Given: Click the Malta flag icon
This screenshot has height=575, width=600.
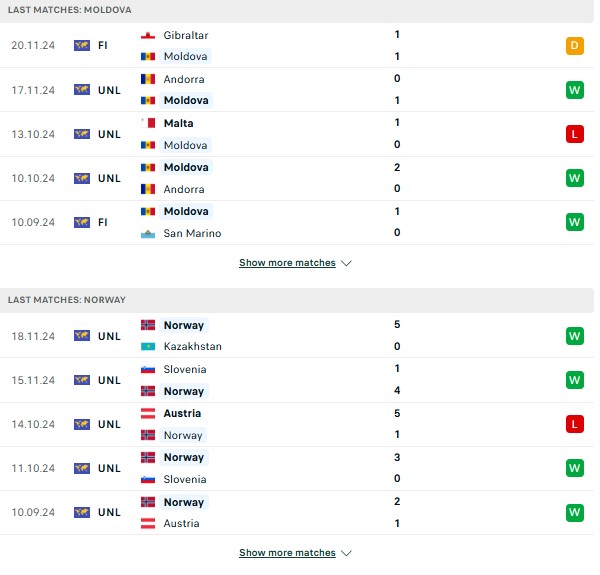Looking at the screenshot, I should (x=148, y=123).
